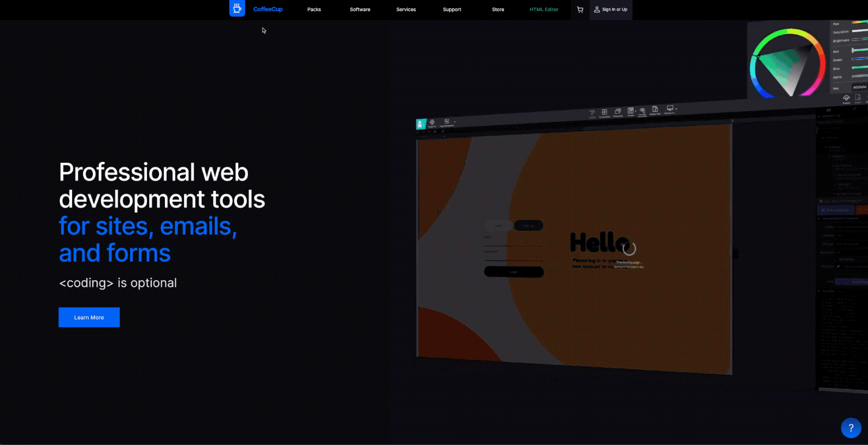Click the teal app logo in the editor preview
The height and width of the screenshot is (445, 868).
coord(421,124)
